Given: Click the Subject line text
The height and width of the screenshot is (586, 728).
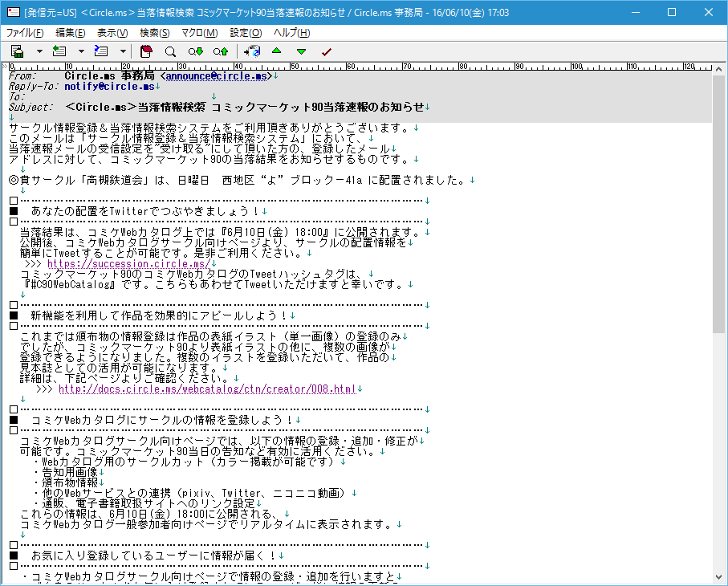Looking at the screenshot, I should pos(245,108).
